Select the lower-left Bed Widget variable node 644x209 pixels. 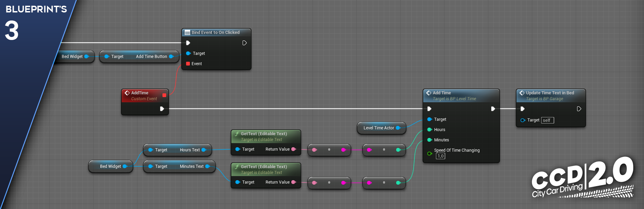point(110,167)
